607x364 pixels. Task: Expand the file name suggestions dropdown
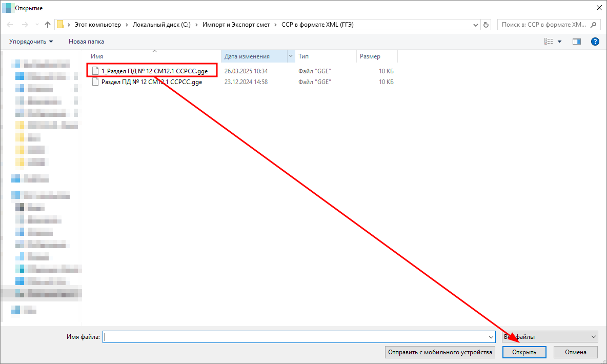pyautogui.click(x=490, y=337)
